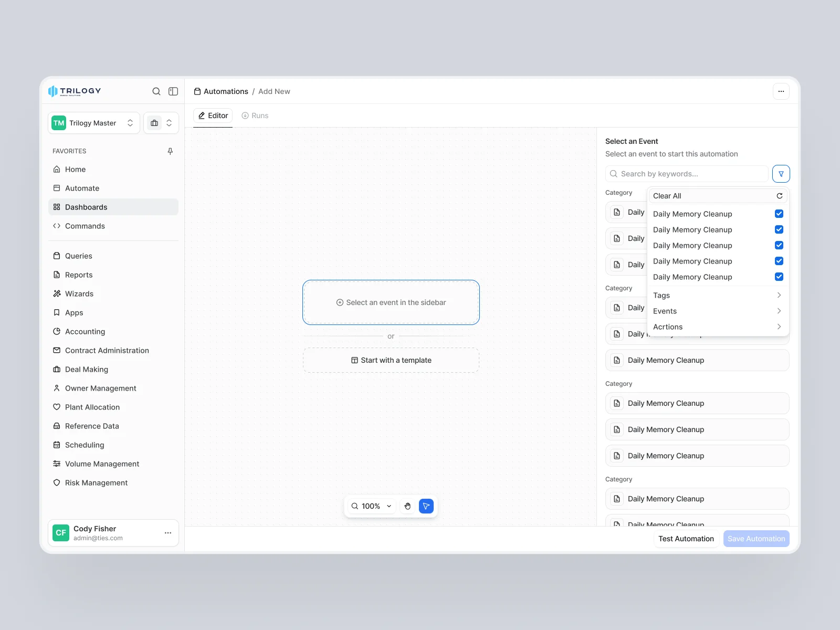Uncheck third Daily Memory Cleanup filter checkbox
This screenshot has height=630, width=840.
(x=779, y=245)
